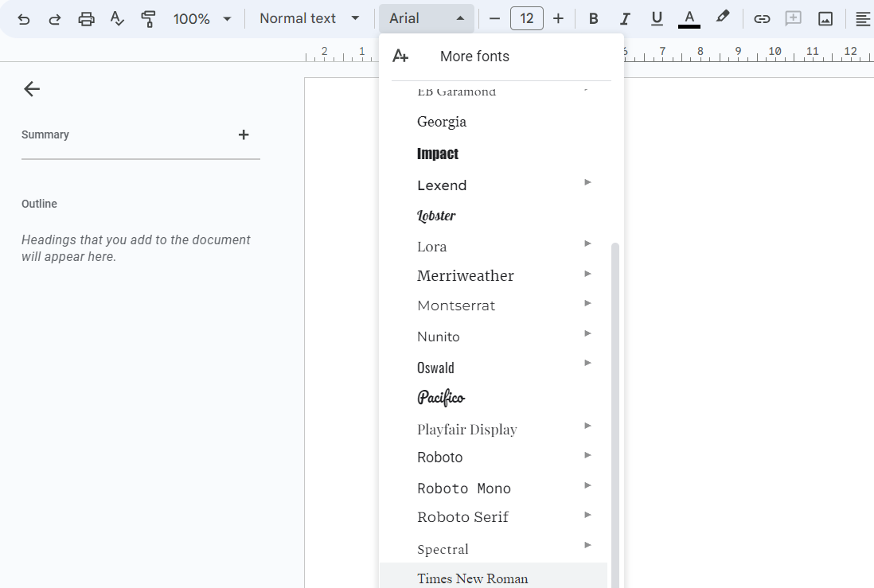
Task: Click the More fonts A+ icon
Action: [x=400, y=56]
